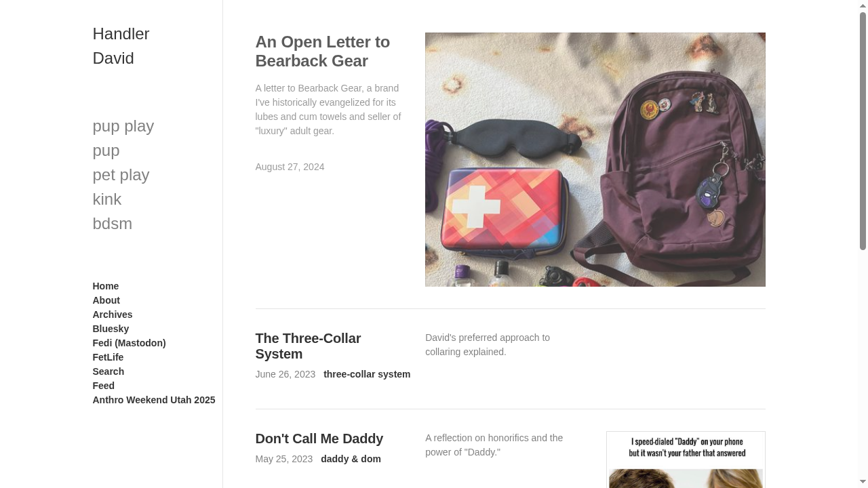
Task: Open the 'Don't Call Me Daddy' post
Action: (319, 439)
